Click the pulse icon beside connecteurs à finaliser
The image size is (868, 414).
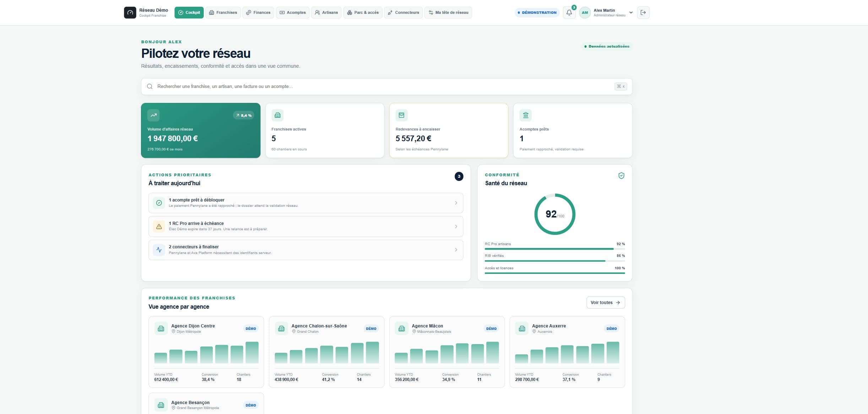(159, 250)
